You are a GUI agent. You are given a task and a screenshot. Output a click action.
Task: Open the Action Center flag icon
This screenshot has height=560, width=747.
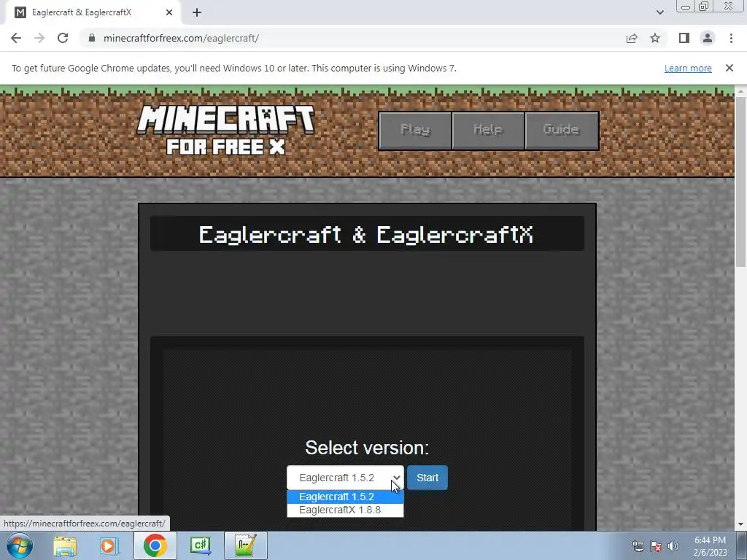656,546
